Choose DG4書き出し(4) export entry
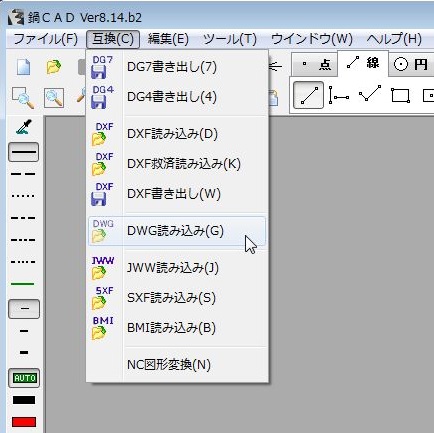The height and width of the screenshot is (433, 434). pyautogui.click(x=177, y=97)
